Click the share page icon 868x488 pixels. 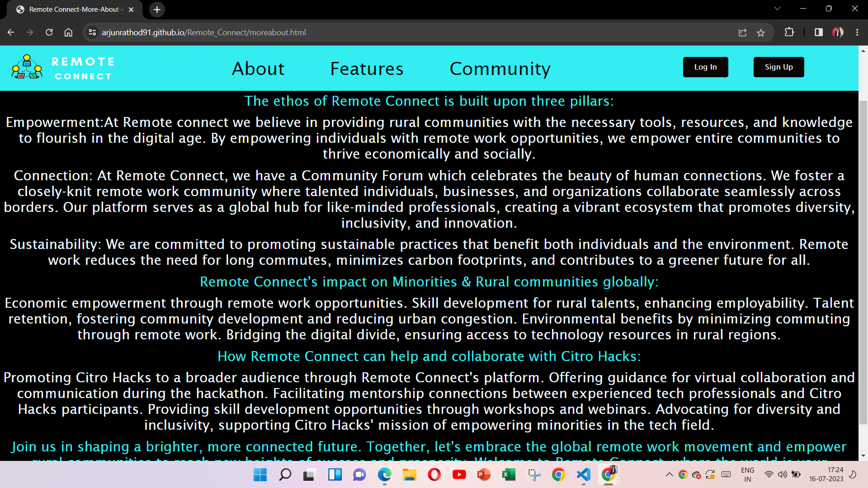click(x=742, y=33)
